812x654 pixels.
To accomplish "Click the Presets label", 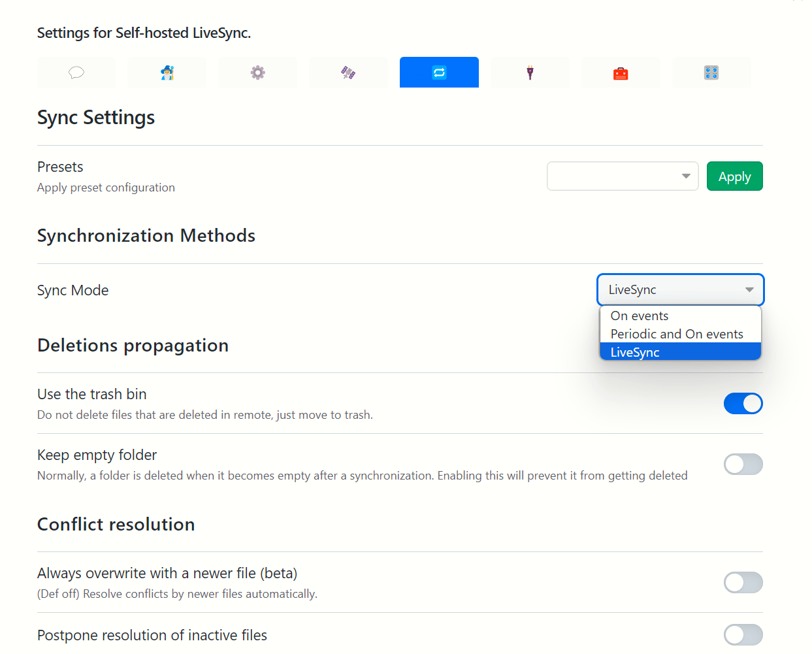I will pyautogui.click(x=60, y=167).
